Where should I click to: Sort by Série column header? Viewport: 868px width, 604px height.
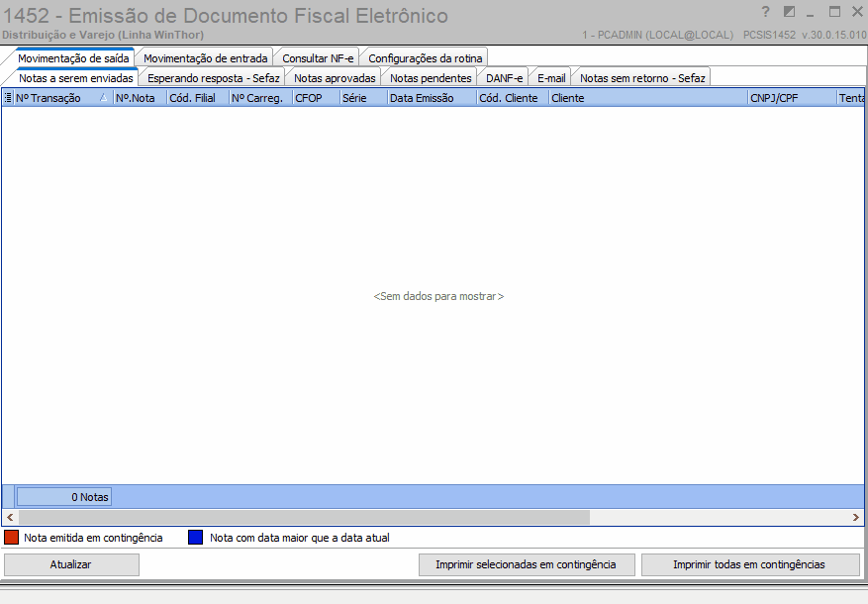(x=363, y=98)
